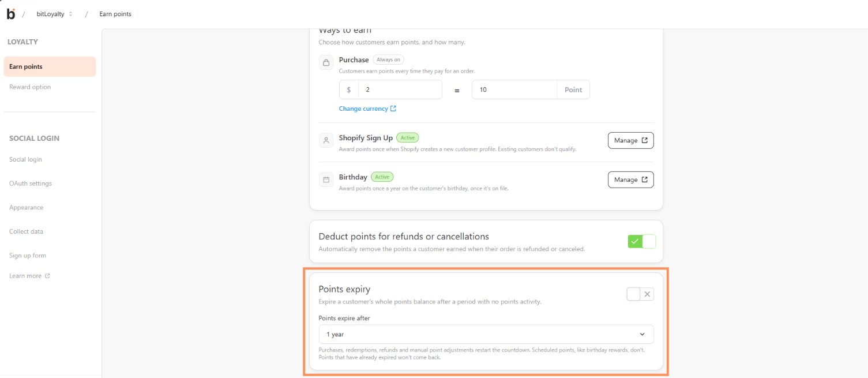Click the Points expiry heading
Screen dimensions: 868x378
point(344,289)
